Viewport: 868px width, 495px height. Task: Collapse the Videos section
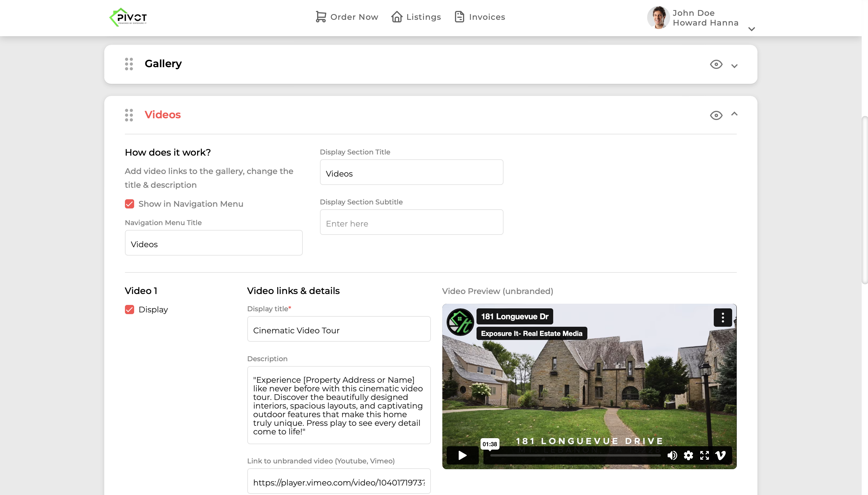click(734, 114)
